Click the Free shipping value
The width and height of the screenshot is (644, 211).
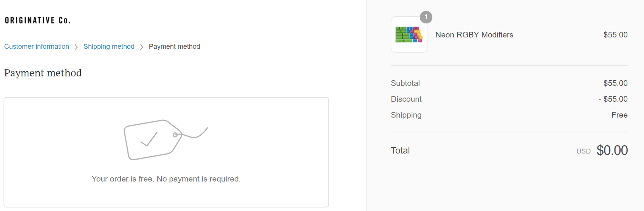pos(619,115)
